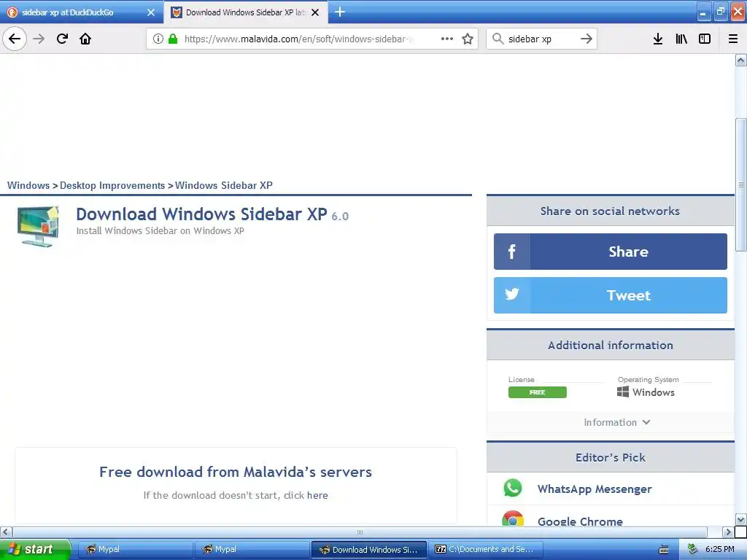
Task: Click the vertical scrollbar down arrow
Action: click(740, 519)
